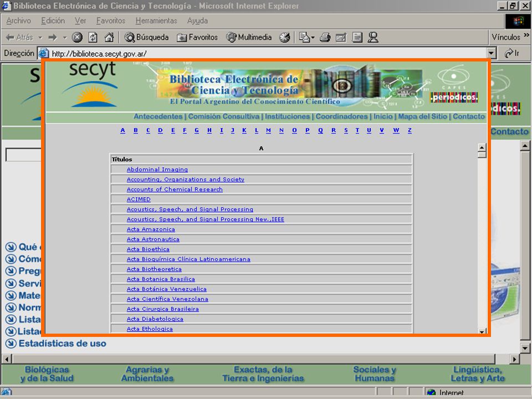Click the Ir go button
The image size is (532, 399).
(x=512, y=53)
